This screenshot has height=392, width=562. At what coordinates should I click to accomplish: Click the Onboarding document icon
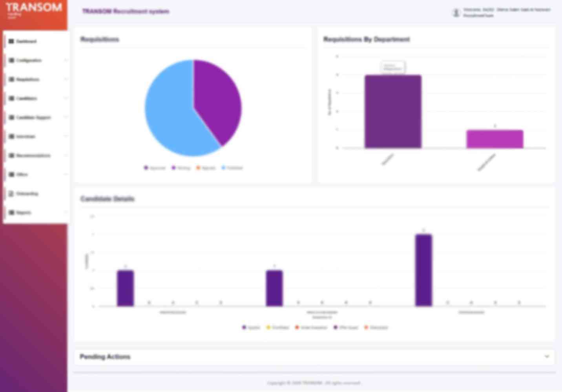(11, 193)
